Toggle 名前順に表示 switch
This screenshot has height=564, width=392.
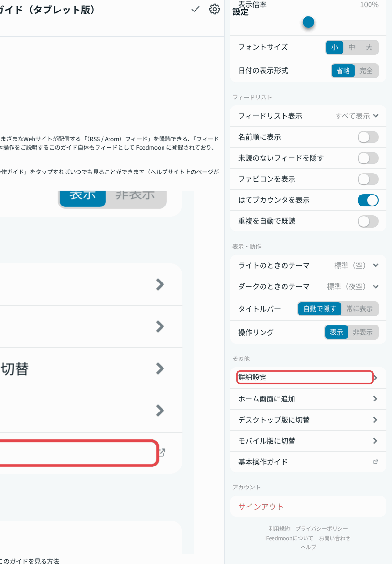pyautogui.click(x=368, y=137)
